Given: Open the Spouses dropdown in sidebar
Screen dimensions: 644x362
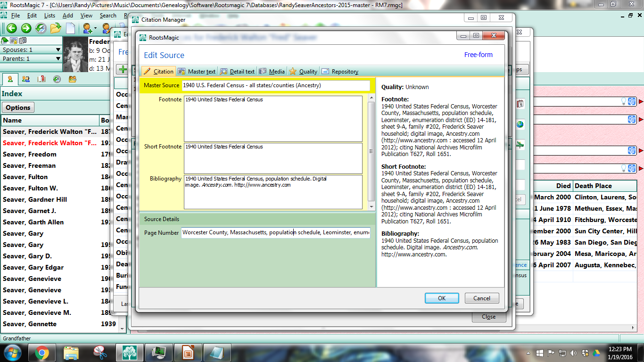Looking at the screenshot, I should point(32,49).
